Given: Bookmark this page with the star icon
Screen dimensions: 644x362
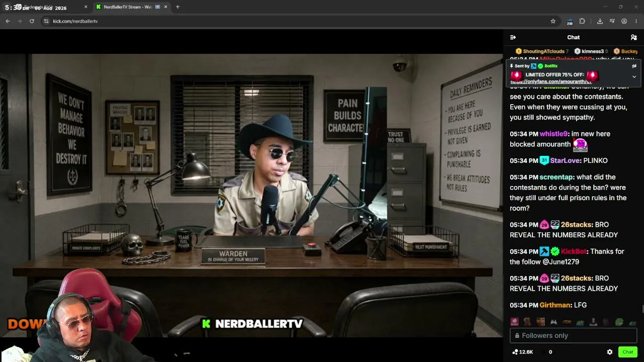Looking at the screenshot, I should [x=553, y=21].
